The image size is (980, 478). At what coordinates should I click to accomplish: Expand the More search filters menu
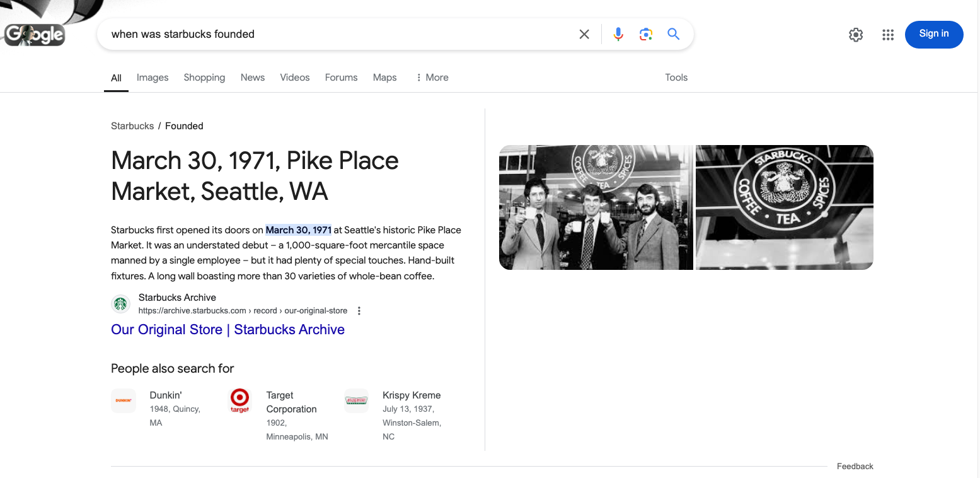pos(432,78)
